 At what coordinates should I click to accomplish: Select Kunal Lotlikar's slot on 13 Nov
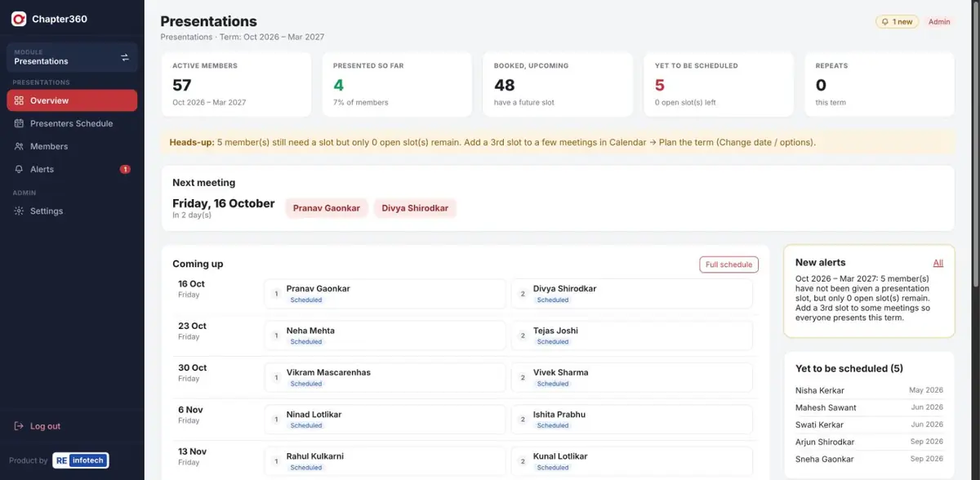631,461
